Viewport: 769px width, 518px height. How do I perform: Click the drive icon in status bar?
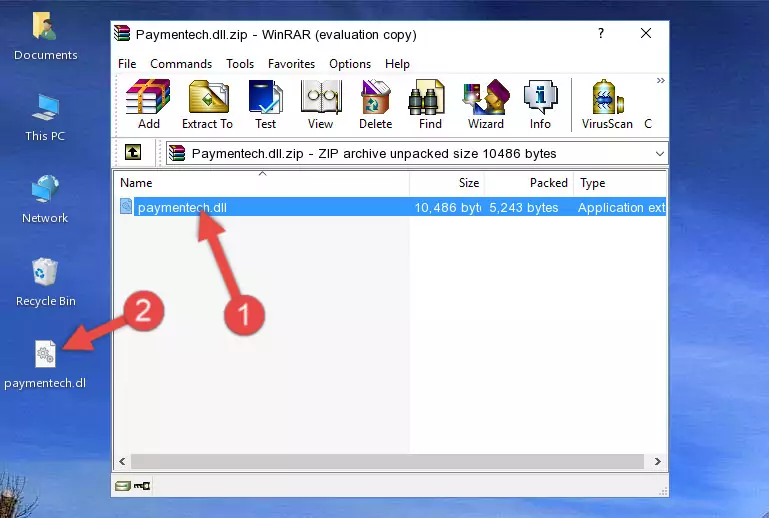(x=123, y=486)
